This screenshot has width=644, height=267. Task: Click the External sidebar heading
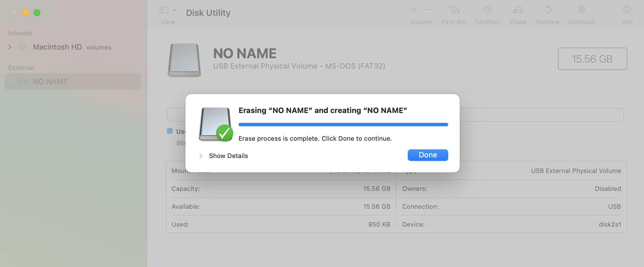[x=21, y=68]
